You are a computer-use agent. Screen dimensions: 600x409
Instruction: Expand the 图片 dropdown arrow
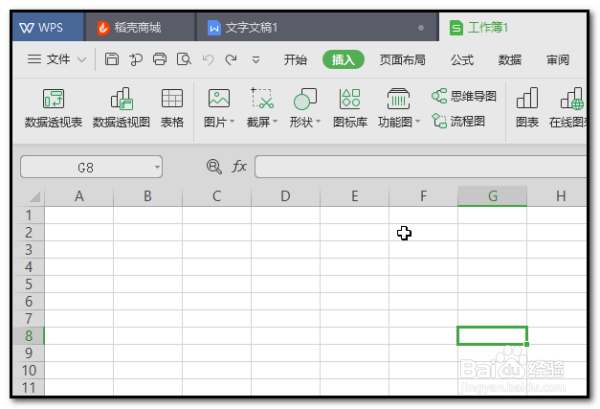pos(232,122)
